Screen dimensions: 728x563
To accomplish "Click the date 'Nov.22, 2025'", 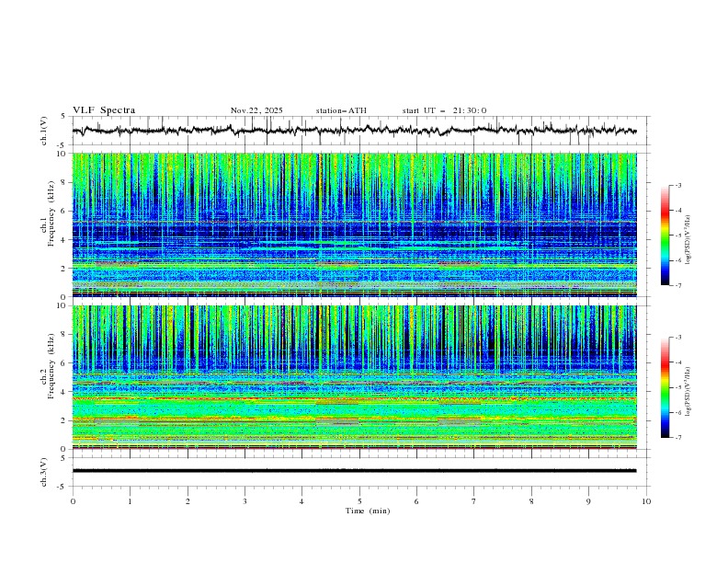I will click(x=256, y=110).
